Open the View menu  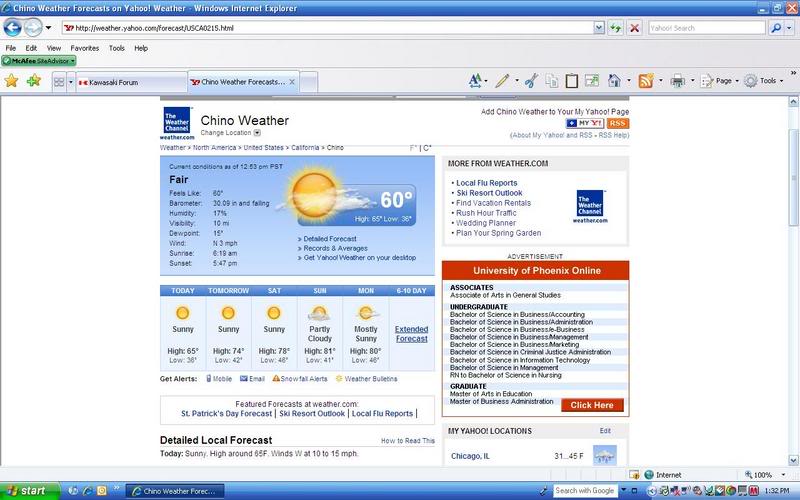pyautogui.click(x=54, y=48)
